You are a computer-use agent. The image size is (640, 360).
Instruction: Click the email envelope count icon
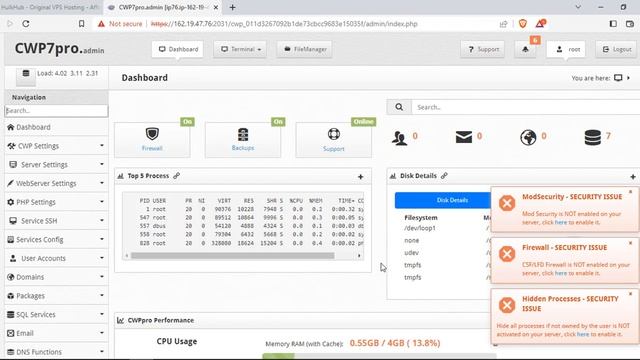pyautogui.click(x=464, y=137)
